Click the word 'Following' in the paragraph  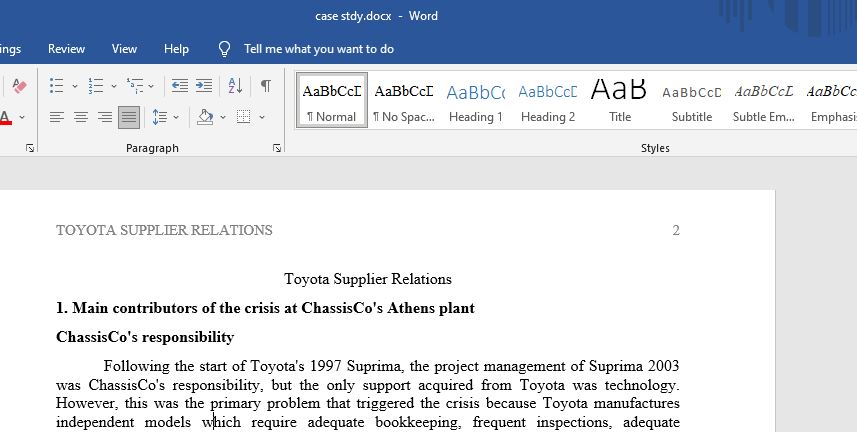click(x=137, y=366)
